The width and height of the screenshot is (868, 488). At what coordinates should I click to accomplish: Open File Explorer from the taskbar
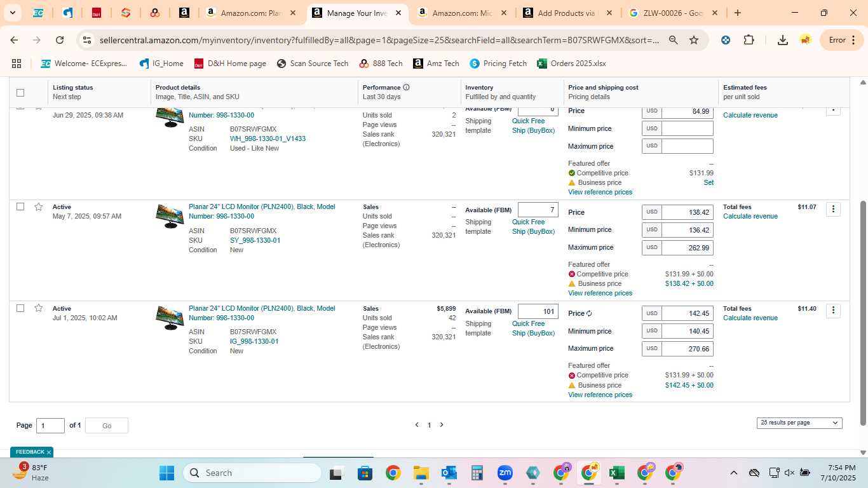click(421, 473)
